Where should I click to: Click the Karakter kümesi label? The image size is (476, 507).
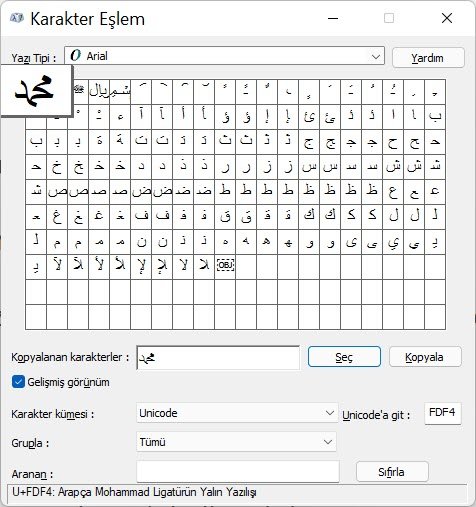[x=53, y=414]
